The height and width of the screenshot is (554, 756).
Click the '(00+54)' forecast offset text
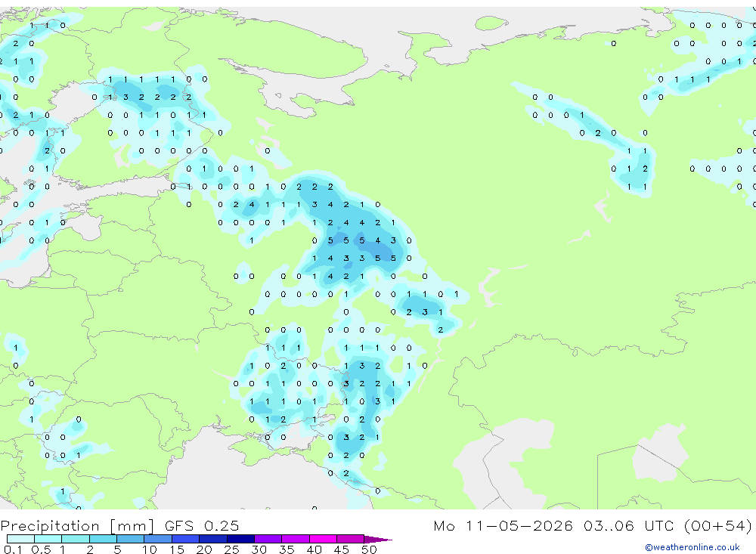(x=718, y=525)
